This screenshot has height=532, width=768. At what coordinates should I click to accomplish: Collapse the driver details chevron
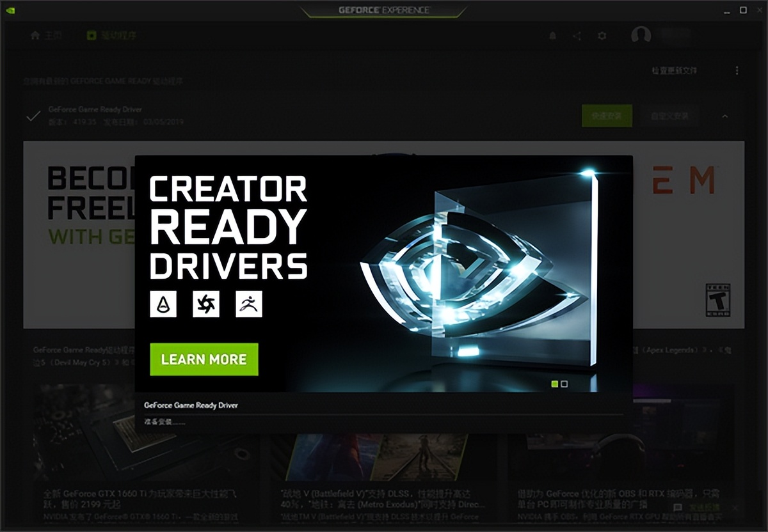[x=725, y=116]
